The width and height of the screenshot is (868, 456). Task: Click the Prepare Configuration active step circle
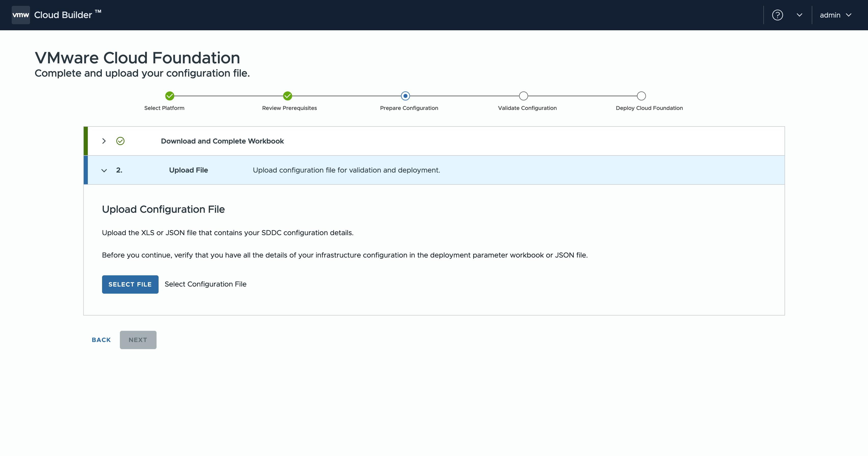[x=405, y=96]
